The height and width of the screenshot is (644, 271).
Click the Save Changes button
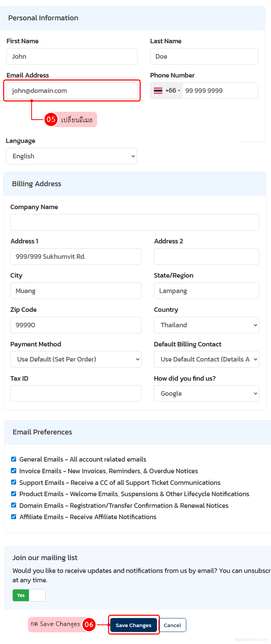(x=133, y=625)
